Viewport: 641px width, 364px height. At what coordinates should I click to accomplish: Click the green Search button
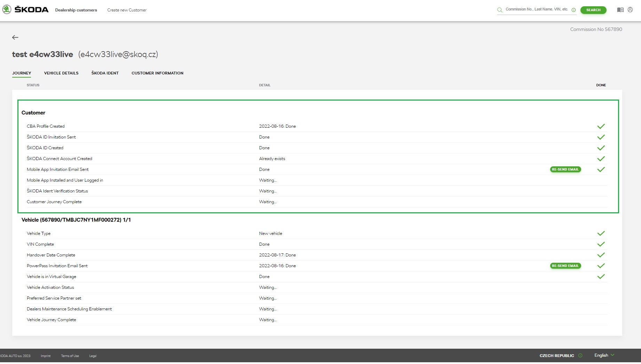pos(593,10)
